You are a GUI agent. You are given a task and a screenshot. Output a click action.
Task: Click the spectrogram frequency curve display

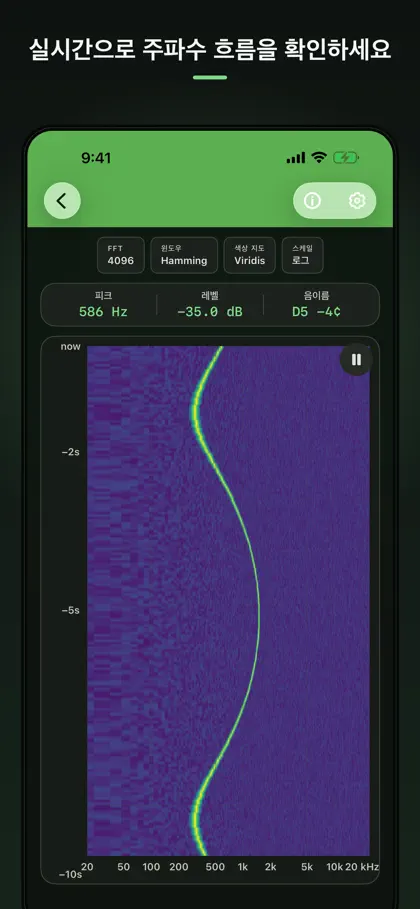tap(229, 601)
